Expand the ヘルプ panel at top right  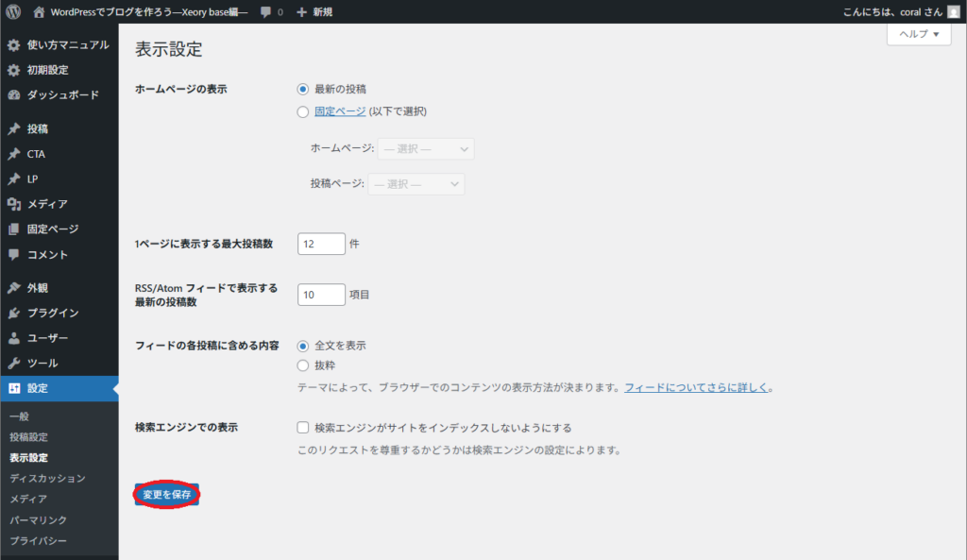pyautogui.click(x=917, y=34)
